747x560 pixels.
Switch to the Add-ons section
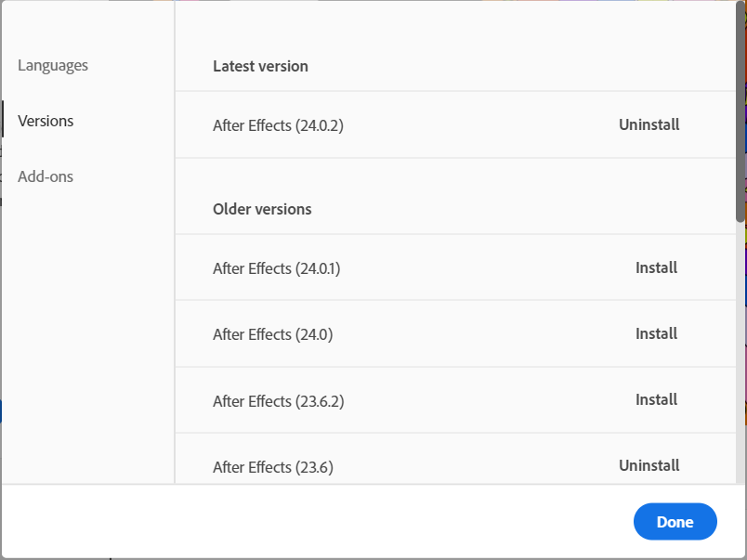tap(46, 176)
